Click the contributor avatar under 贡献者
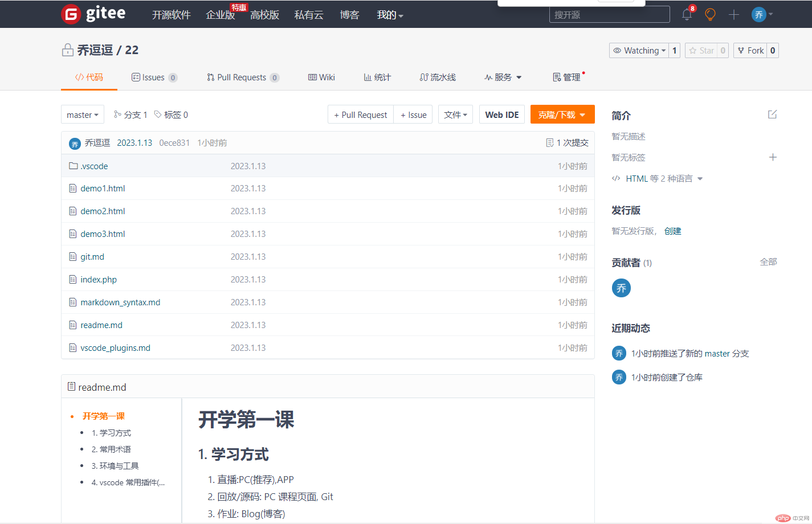This screenshot has height=524, width=812. point(621,288)
